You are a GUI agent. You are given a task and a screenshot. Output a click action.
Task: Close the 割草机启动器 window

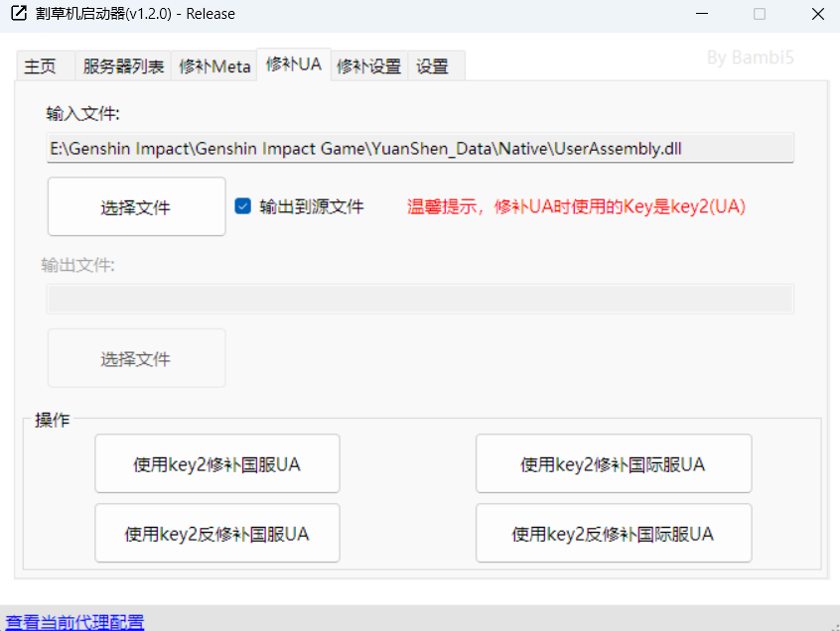[x=817, y=14]
